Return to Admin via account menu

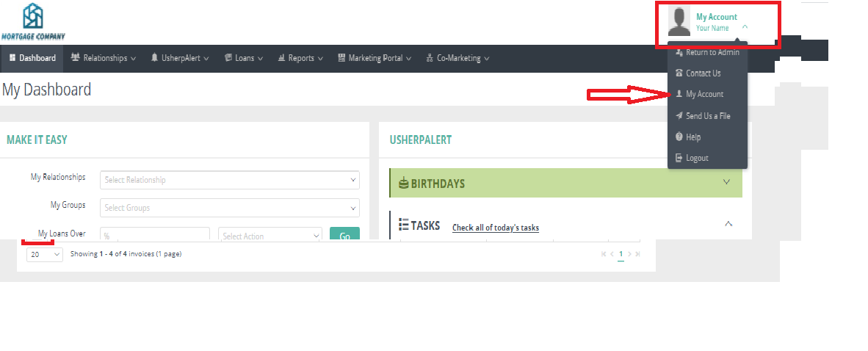(712, 53)
